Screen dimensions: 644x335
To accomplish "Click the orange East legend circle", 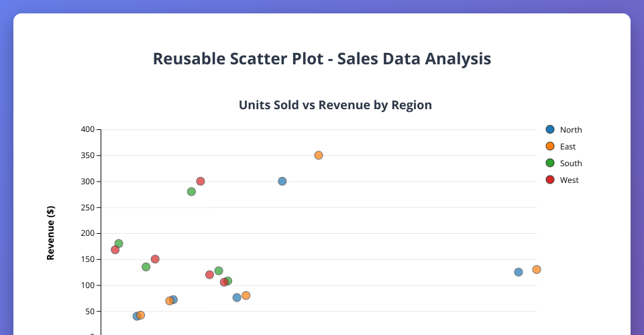I will [550, 146].
